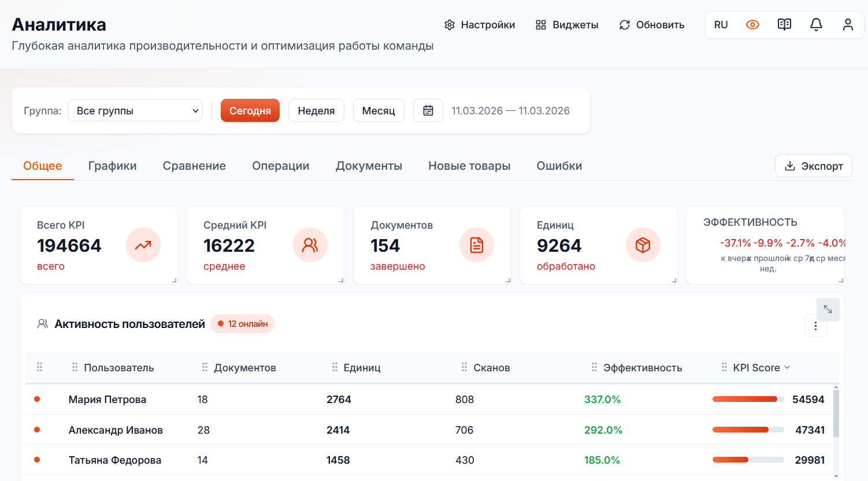Click the users icon in Средний KPI card
Image resolution: width=868 pixels, height=481 pixels.
tap(310, 245)
